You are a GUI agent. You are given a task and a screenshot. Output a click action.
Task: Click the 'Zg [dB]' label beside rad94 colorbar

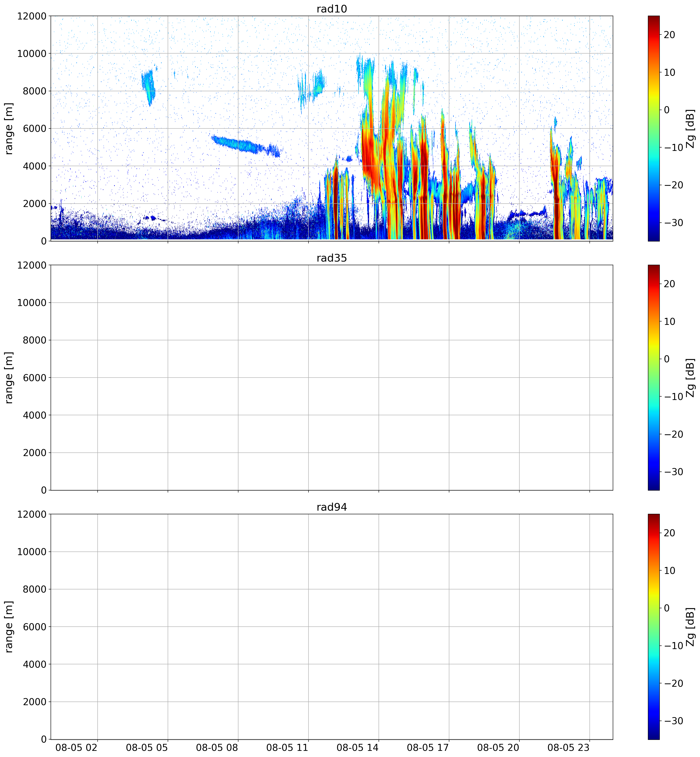(690, 626)
